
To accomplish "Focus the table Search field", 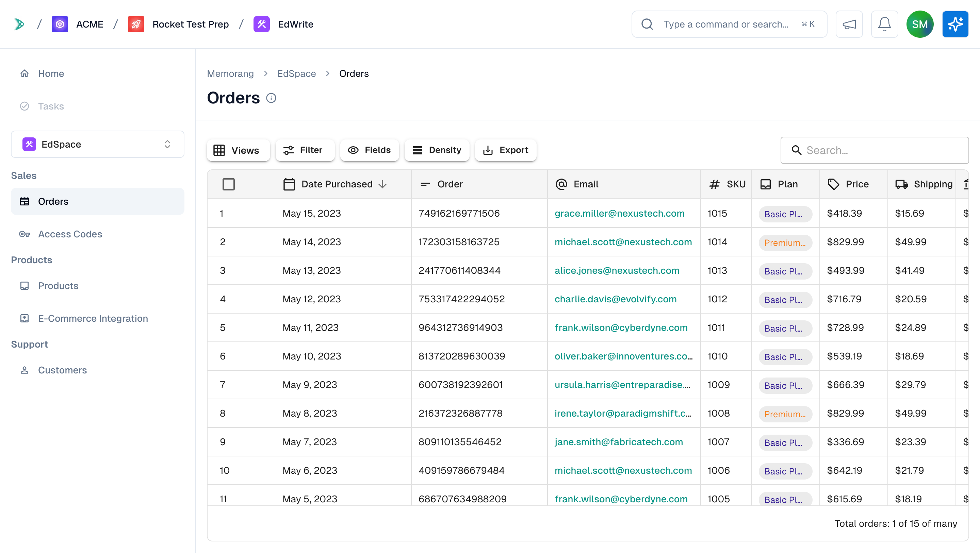I will point(875,150).
